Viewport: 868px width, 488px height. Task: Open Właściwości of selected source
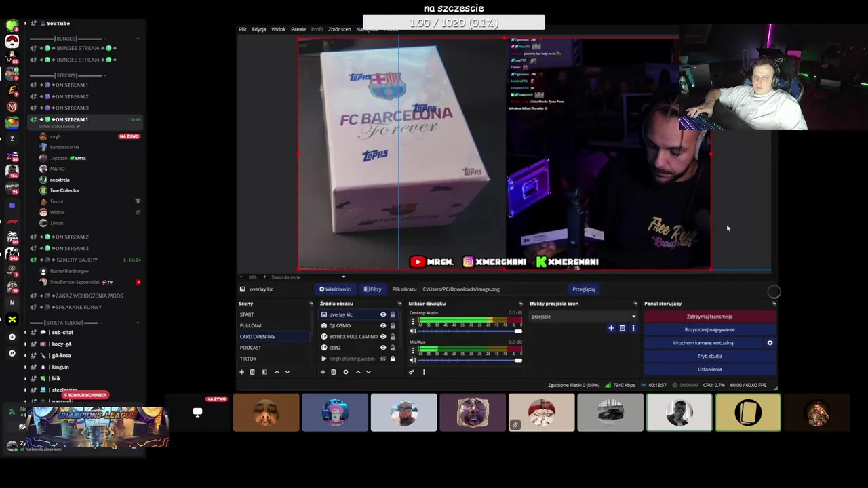(x=335, y=289)
